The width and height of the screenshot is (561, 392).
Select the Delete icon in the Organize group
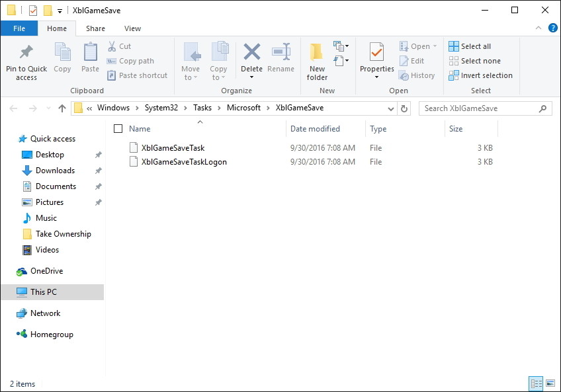[251, 56]
